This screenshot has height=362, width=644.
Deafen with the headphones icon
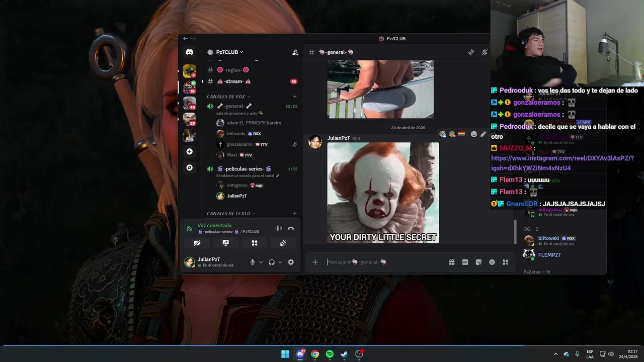click(x=272, y=262)
